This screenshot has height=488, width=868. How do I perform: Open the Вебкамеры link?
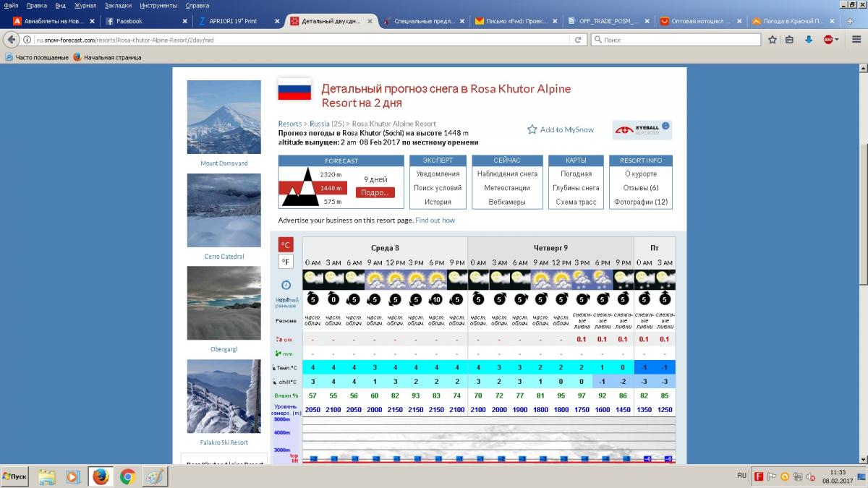pos(507,202)
